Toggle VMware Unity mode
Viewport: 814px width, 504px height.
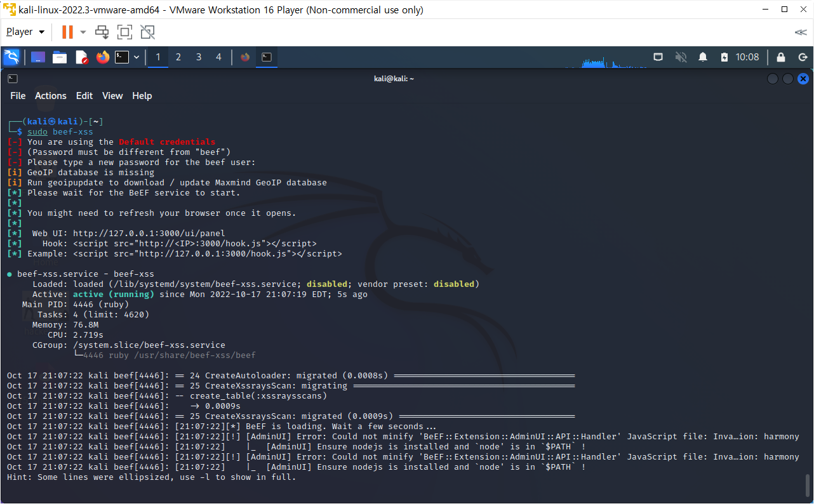point(147,32)
